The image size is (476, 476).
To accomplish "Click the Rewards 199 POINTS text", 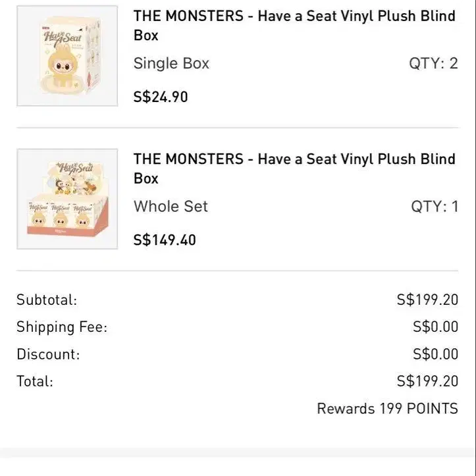I will (387, 408).
